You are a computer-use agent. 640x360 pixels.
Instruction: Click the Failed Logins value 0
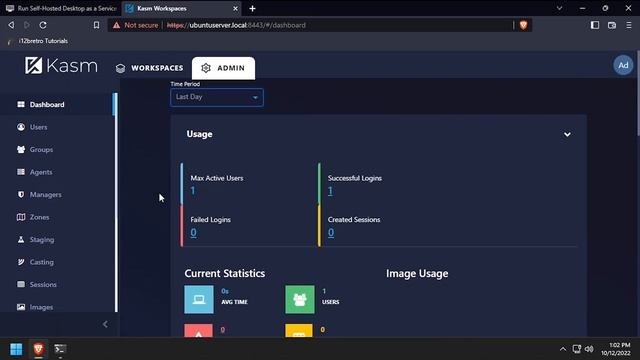click(x=193, y=232)
